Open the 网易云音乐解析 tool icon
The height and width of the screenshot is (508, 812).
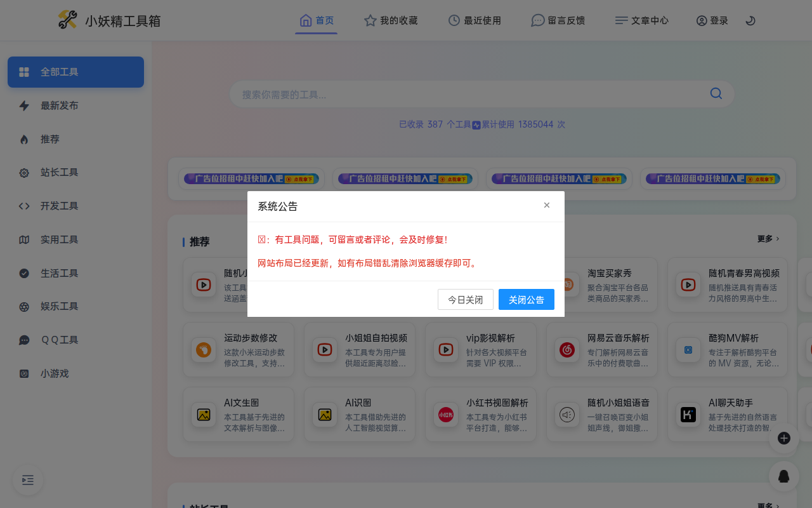coord(566,349)
